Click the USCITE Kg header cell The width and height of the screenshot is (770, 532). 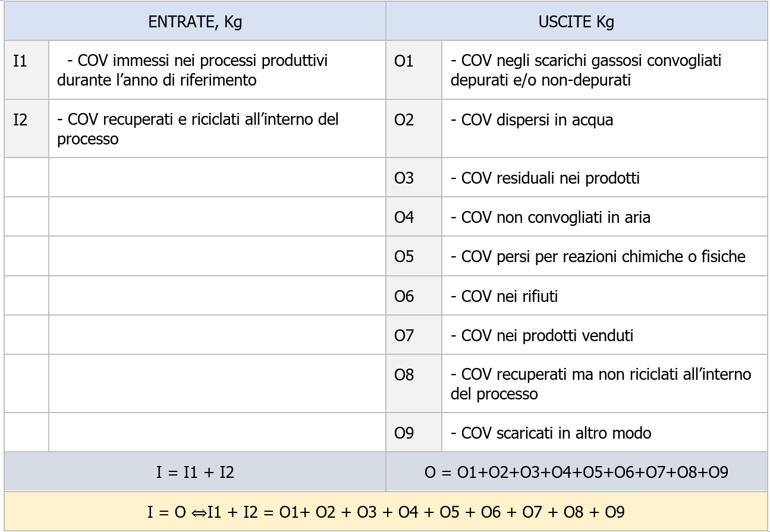click(576, 22)
